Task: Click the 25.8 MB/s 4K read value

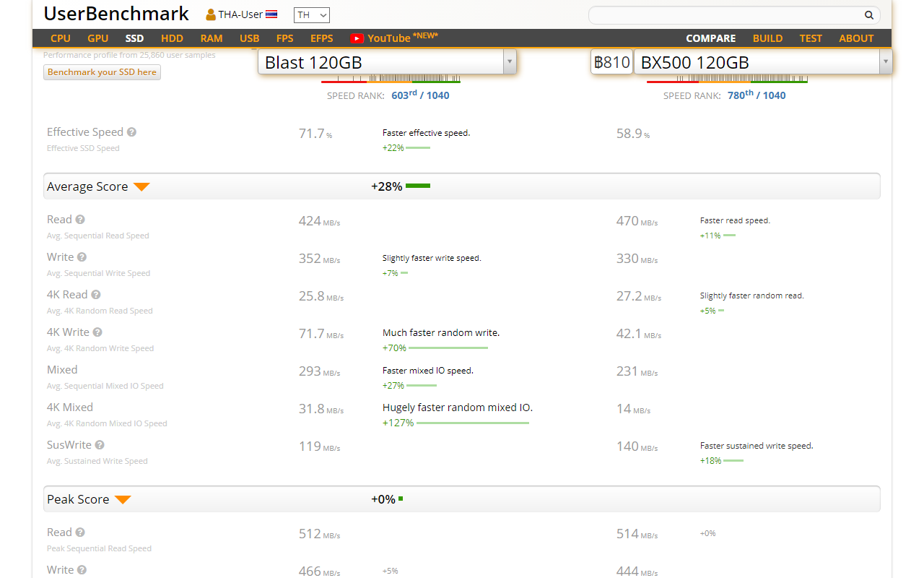Action: (x=321, y=296)
